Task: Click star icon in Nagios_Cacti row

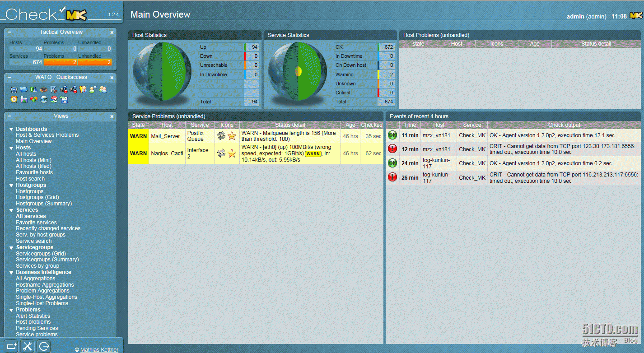Action: point(232,153)
